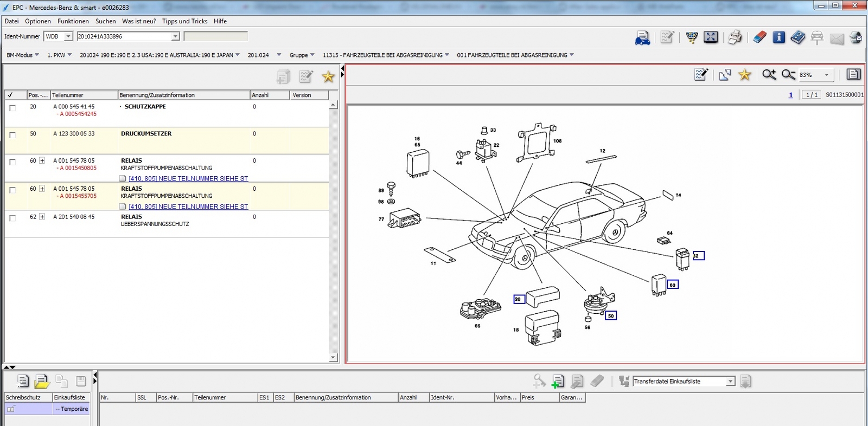Screen dimensions: 868x426
Task: Open the Transferdatei Einkaufsliste dropdown
Action: pyautogui.click(x=730, y=382)
